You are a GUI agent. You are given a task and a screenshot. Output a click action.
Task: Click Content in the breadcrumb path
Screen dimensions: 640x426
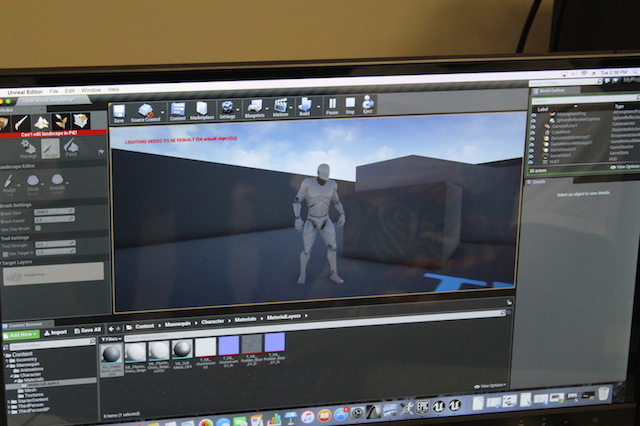(144, 326)
